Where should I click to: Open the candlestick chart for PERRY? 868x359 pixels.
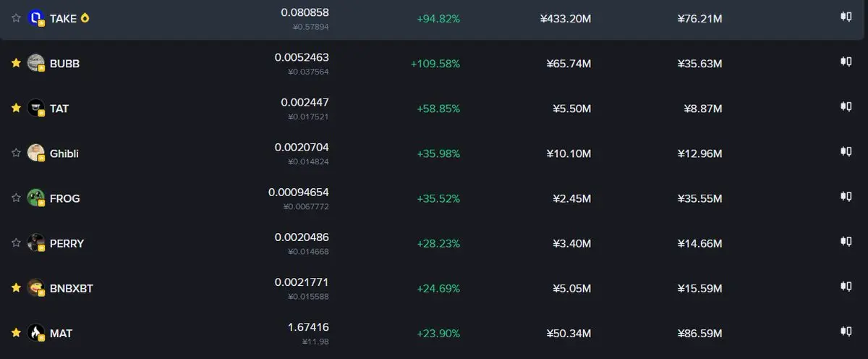coord(845,241)
